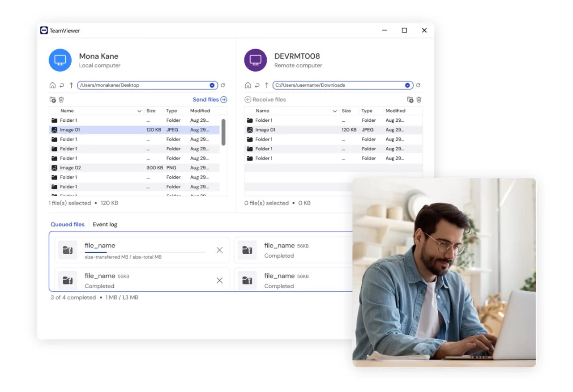The width and height of the screenshot is (573, 392).
Task: Create new folder on local computer
Action: pos(52,100)
